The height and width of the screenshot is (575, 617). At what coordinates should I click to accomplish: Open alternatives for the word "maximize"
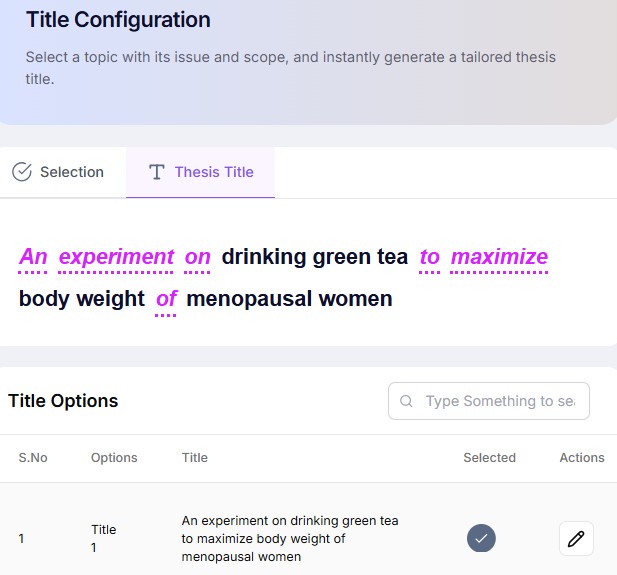[x=499, y=257]
